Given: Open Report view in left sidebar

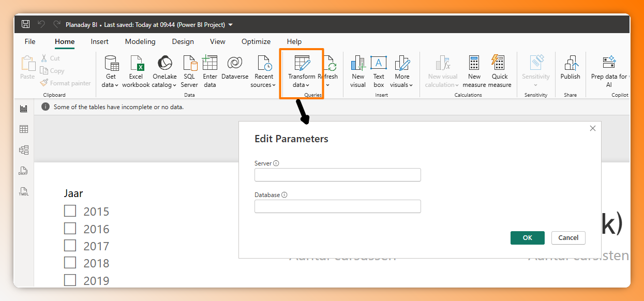Looking at the screenshot, I should click(x=24, y=109).
